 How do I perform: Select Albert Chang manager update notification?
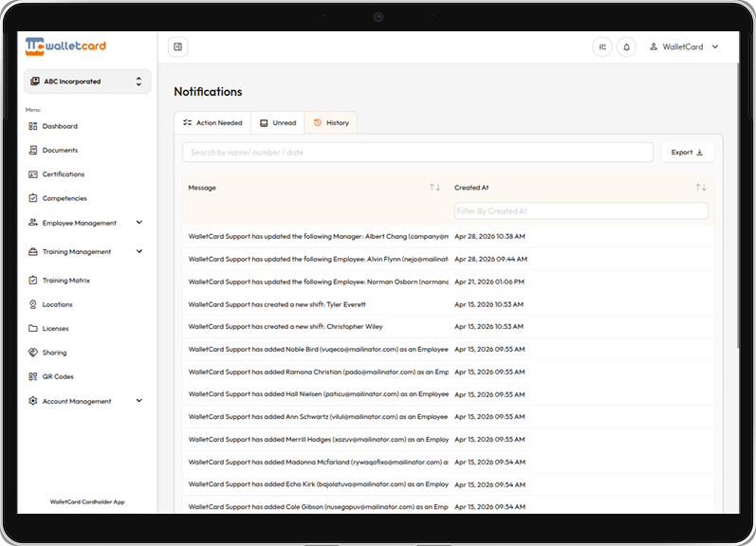point(448,237)
